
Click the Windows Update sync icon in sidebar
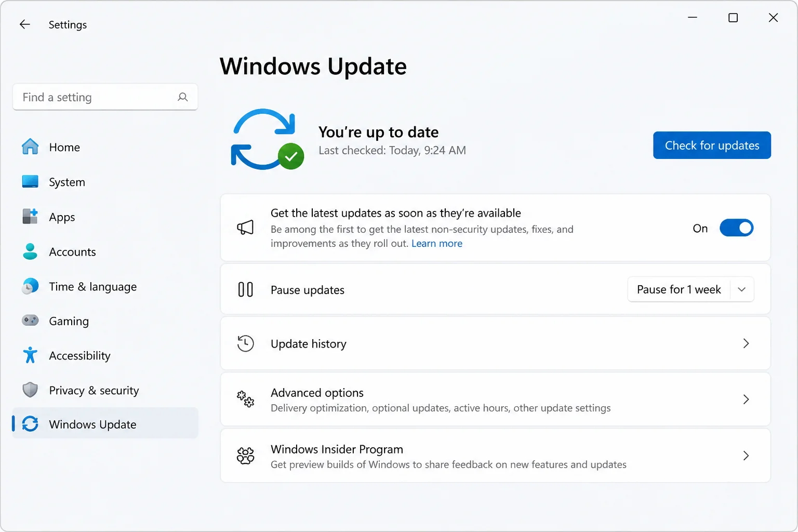coord(30,424)
